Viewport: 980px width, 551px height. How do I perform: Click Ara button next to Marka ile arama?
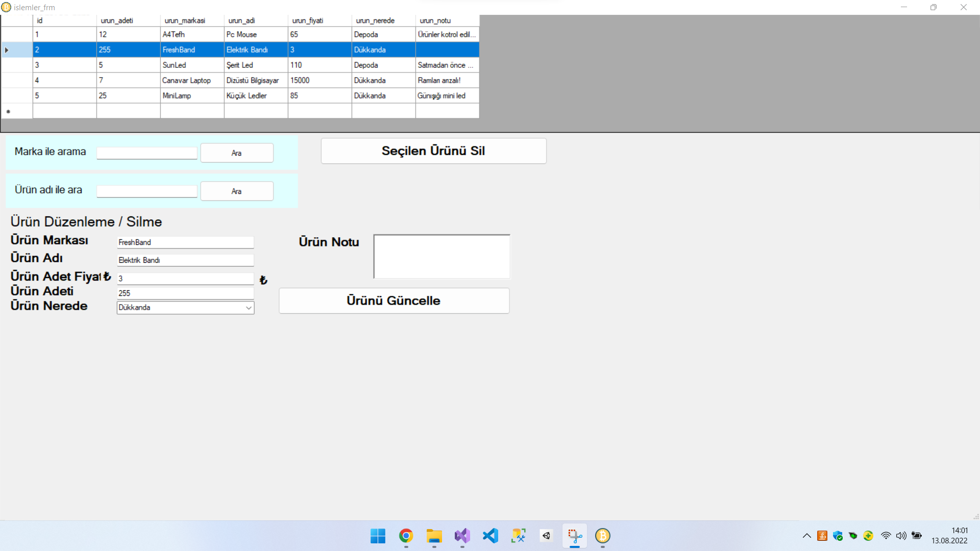click(x=236, y=153)
